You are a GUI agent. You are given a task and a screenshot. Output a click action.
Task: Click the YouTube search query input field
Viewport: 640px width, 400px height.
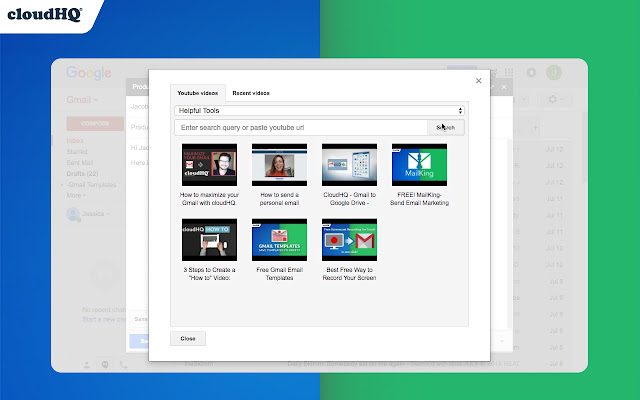300,128
